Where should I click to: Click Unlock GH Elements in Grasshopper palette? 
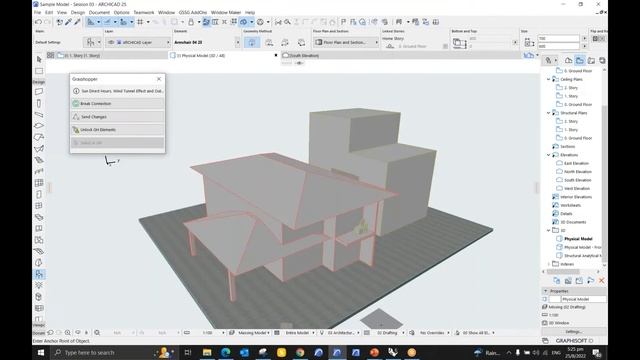pos(118,130)
